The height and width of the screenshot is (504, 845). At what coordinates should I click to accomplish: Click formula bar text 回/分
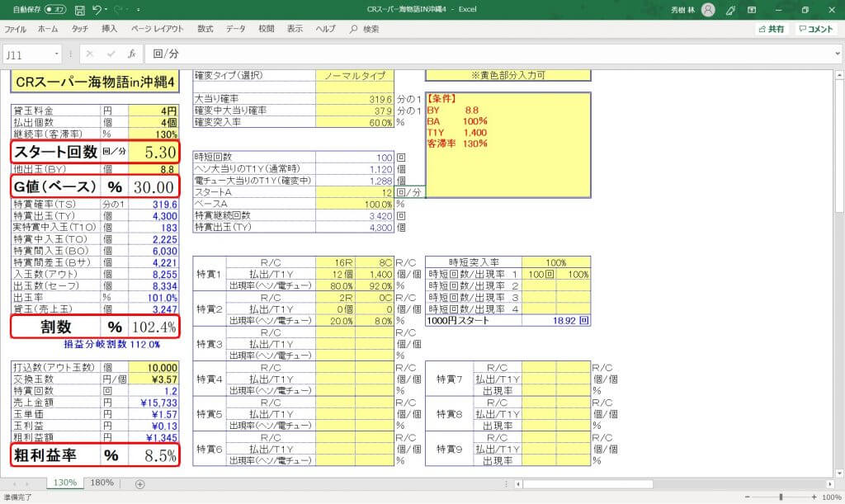(165, 54)
